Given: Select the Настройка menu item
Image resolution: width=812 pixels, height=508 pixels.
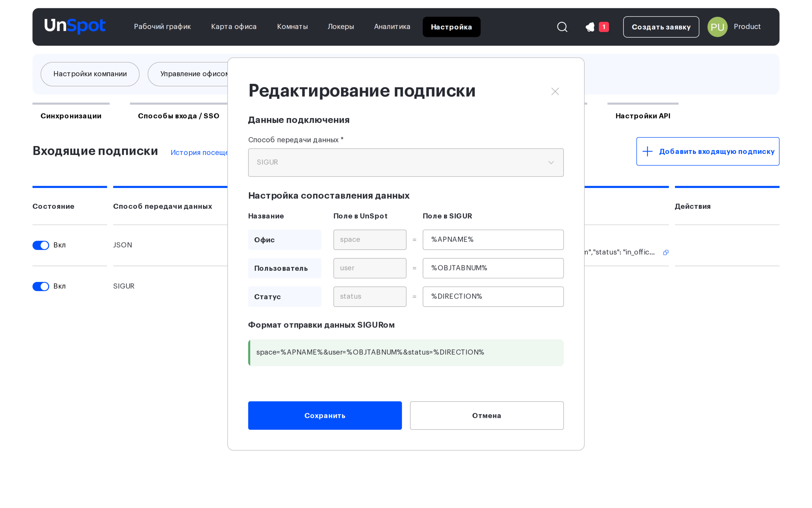Looking at the screenshot, I should [x=451, y=27].
